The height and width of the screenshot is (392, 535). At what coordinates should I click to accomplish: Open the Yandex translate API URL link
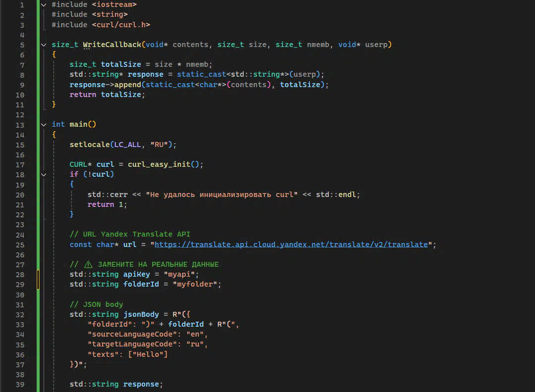pos(291,245)
